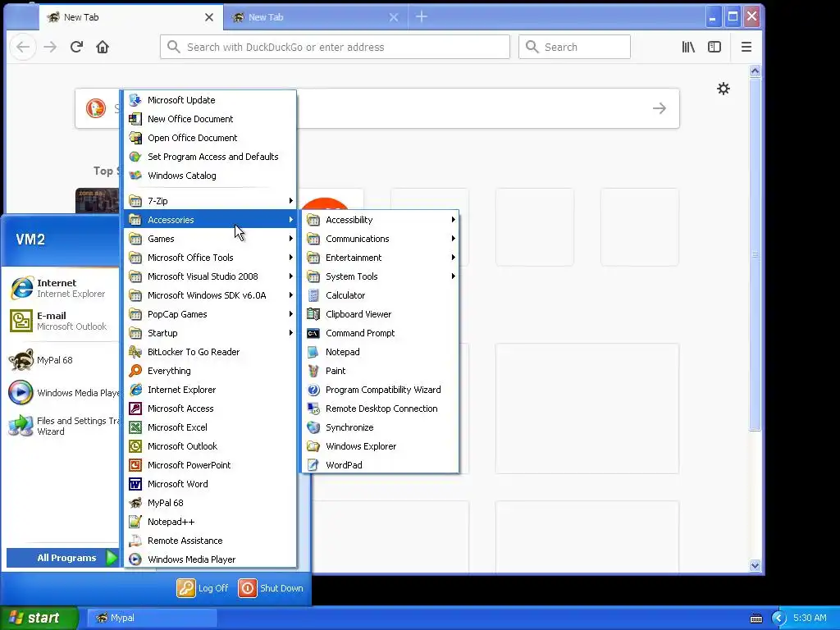Click New Office Document

[x=210, y=119]
